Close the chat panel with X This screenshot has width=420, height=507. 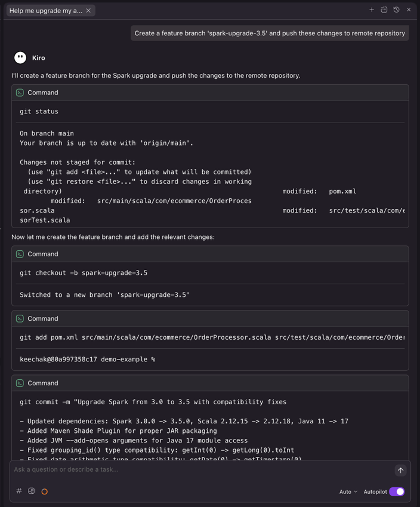coord(409,10)
